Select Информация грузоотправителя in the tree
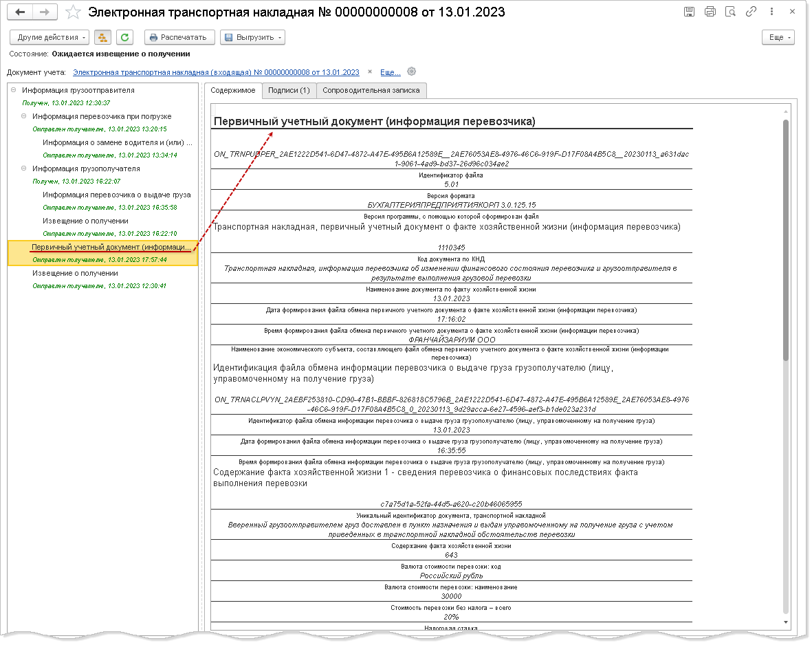The height and width of the screenshot is (645, 812). pos(78,90)
